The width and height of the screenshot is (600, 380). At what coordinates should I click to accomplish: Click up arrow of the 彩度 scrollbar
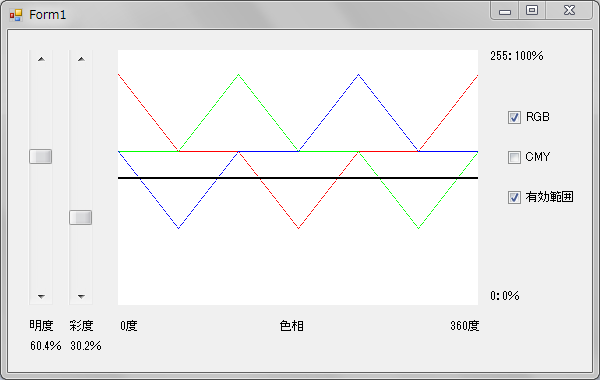point(81,59)
